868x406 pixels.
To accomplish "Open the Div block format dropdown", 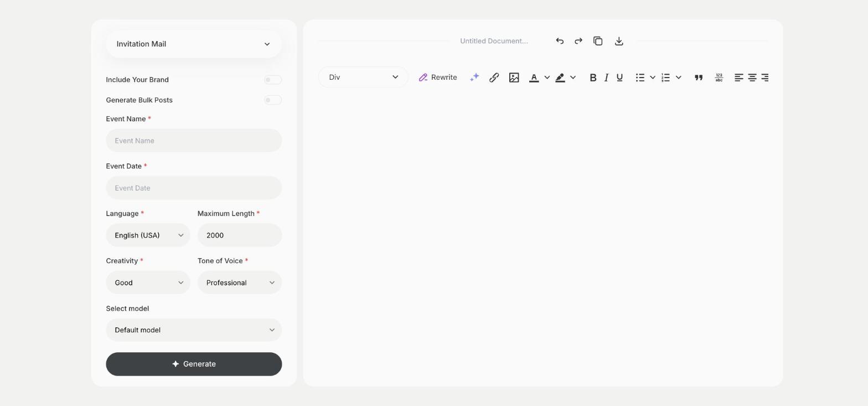I will [363, 77].
